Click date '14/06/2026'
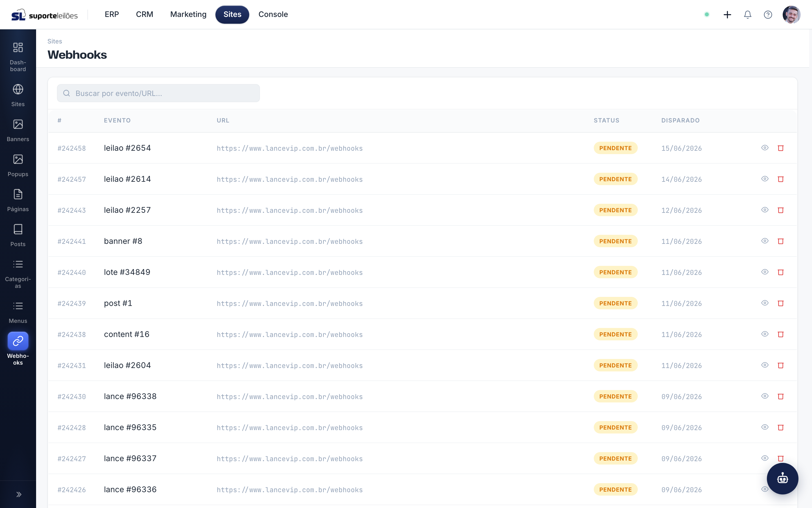Viewport: 812px width, 508px height. pos(681,179)
